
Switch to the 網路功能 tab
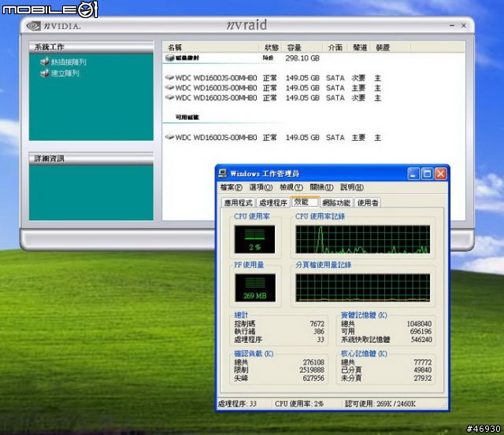pos(336,203)
